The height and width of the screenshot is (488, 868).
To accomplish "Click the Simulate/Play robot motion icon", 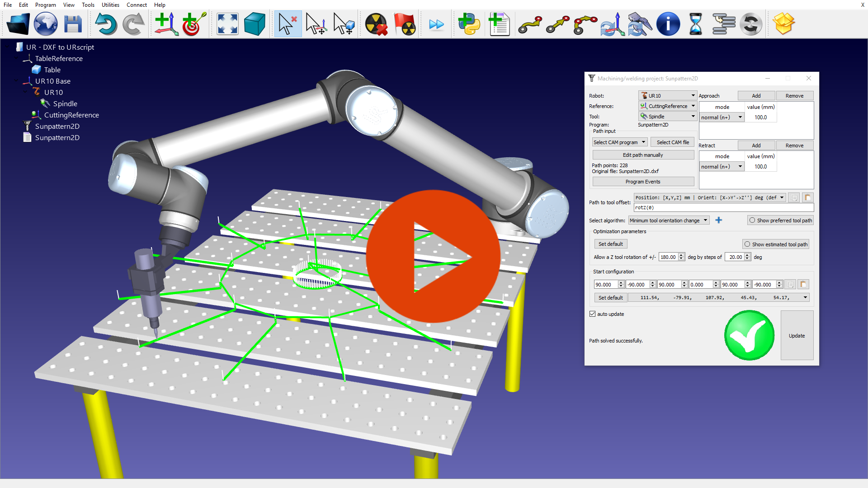I will click(436, 24).
